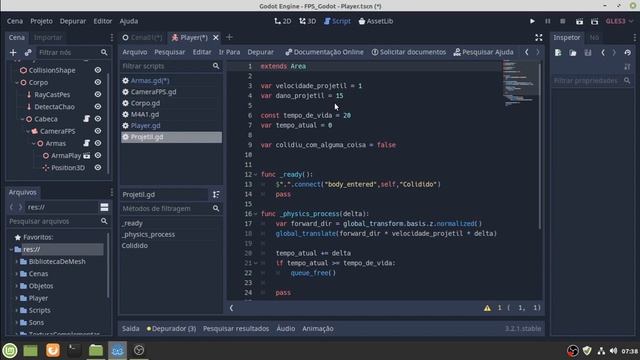
Task: Open Inspector object history icon
Action: click(x=627, y=53)
